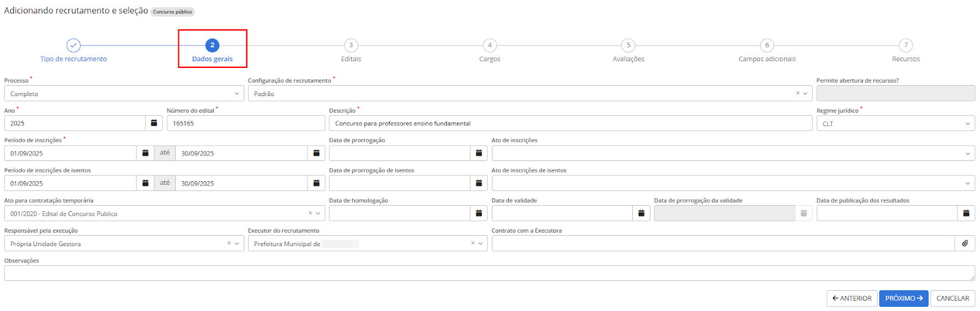The height and width of the screenshot is (311, 980).
Task: Open calendar for Data de validade
Action: [x=641, y=213]
